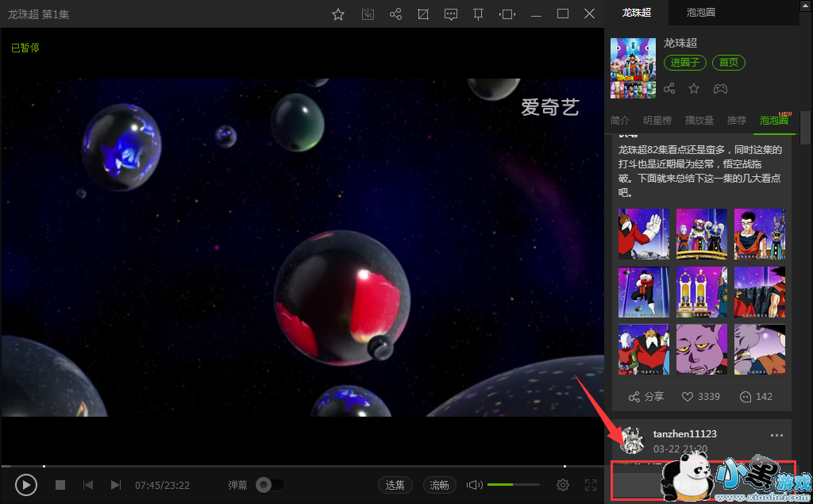
Task: Mute audio with the speaker icon
Action: [474, 485]
